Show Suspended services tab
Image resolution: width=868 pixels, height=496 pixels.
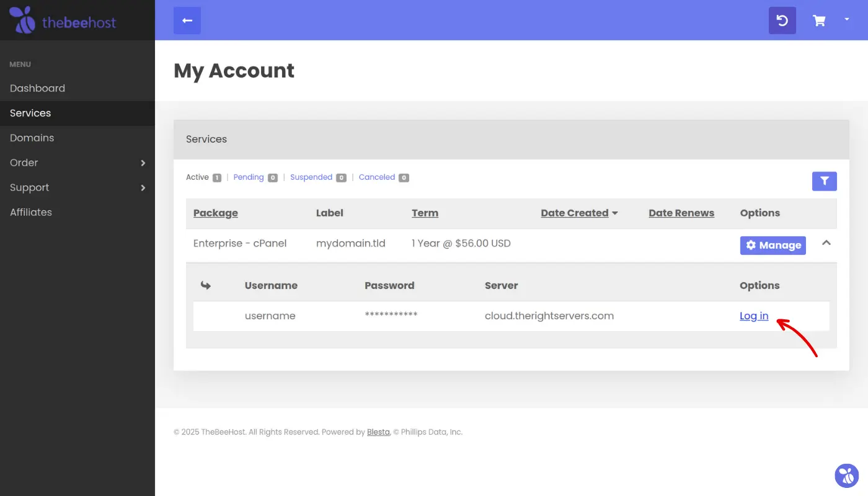(311, 177)
